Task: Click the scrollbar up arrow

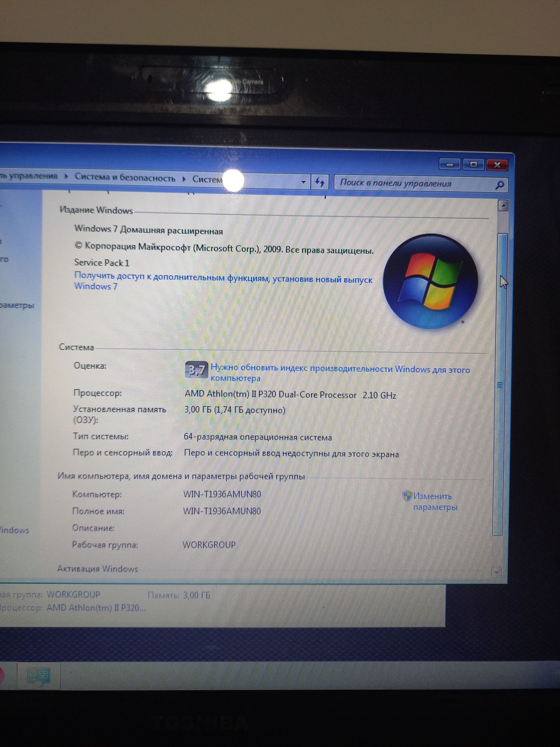Action: pyautogui.click(x=503, y=205)
